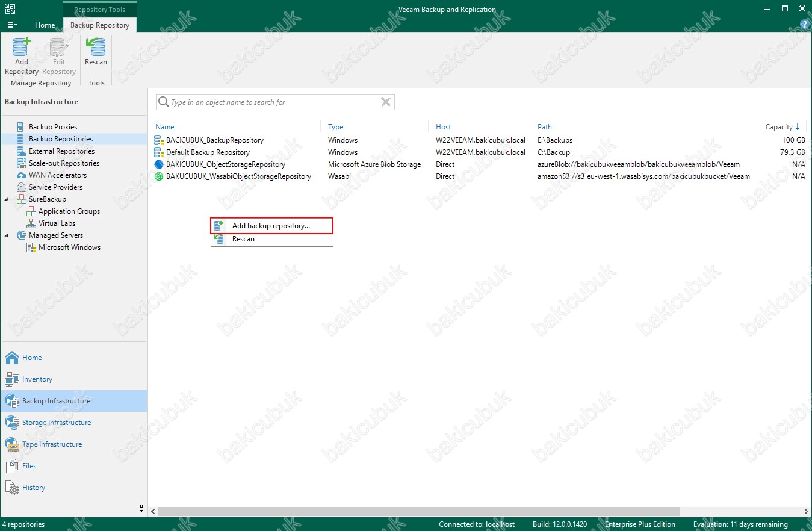Click the Backup Proxies tree icon
812x531 pixels.
point(22,127)
